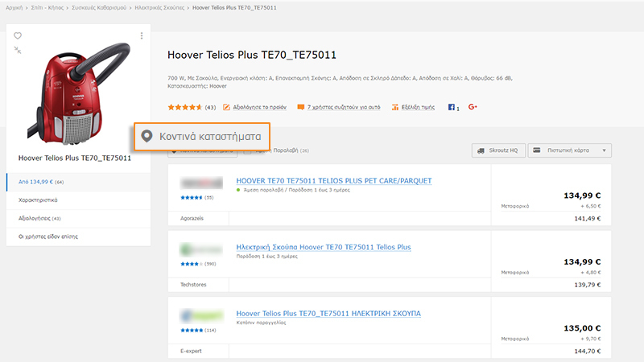Add product to favorites with heart icon
The width and height of the screenshot is (644, 362).
pyautogui.click(x=18, y=35)
